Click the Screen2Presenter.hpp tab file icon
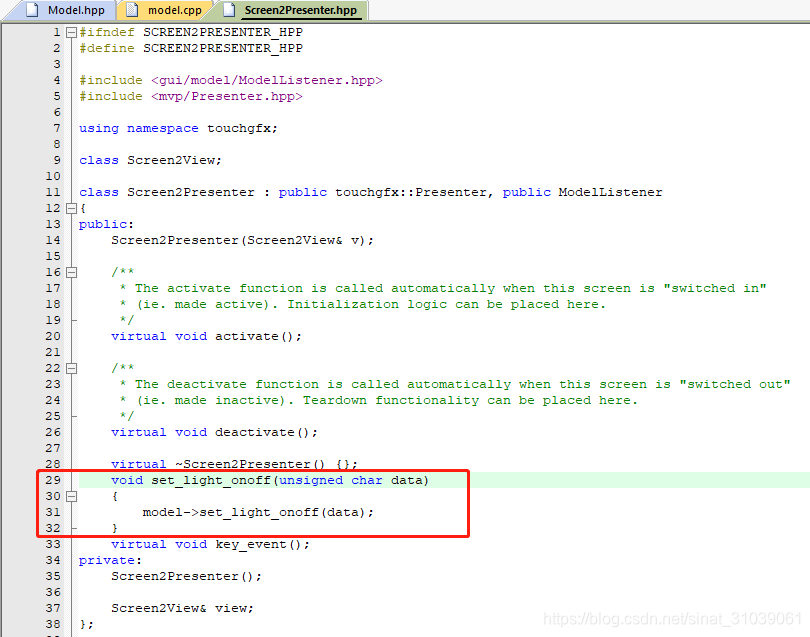Image resolution: width=810 pixels, height=637 pixels. pyautogui.click(x=229, y=10)
